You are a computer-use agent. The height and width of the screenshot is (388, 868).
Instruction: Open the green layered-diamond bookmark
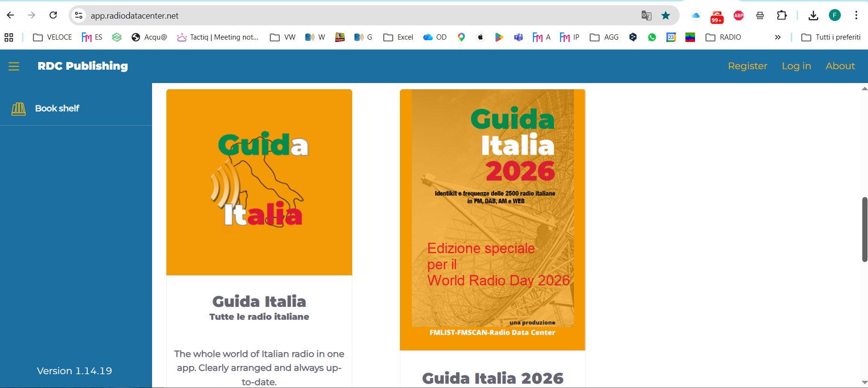click(x=117, y=37)
